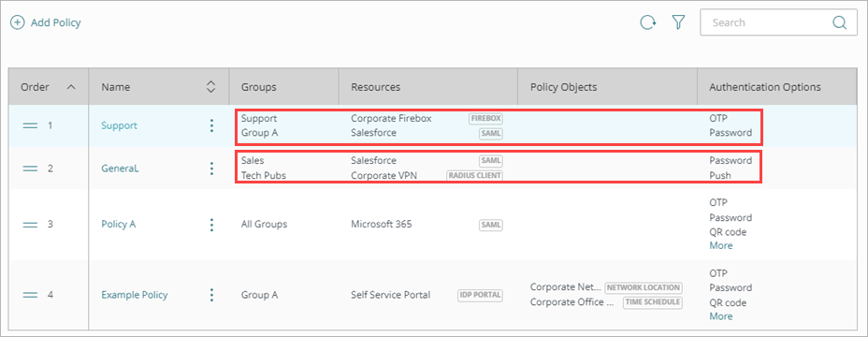This screenshot has height=337, width=868.
Task: Click the TIME SCHEDULE tag
Action: pos(653,302)
